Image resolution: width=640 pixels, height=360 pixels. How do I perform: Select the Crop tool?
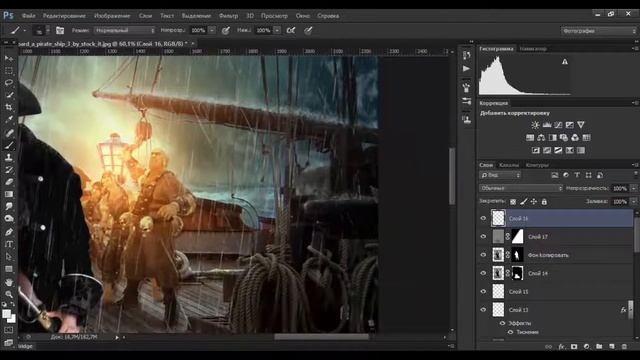pos(9,107)
